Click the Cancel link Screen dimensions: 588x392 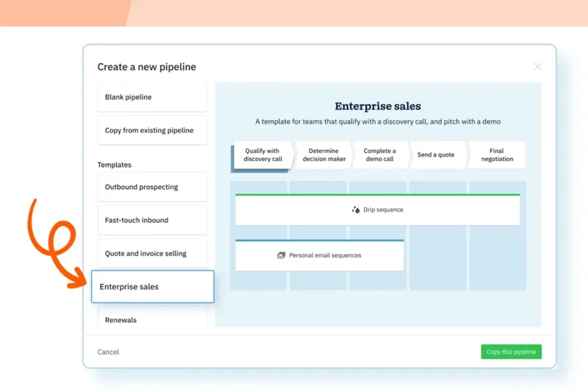click(x=108, y=352)
